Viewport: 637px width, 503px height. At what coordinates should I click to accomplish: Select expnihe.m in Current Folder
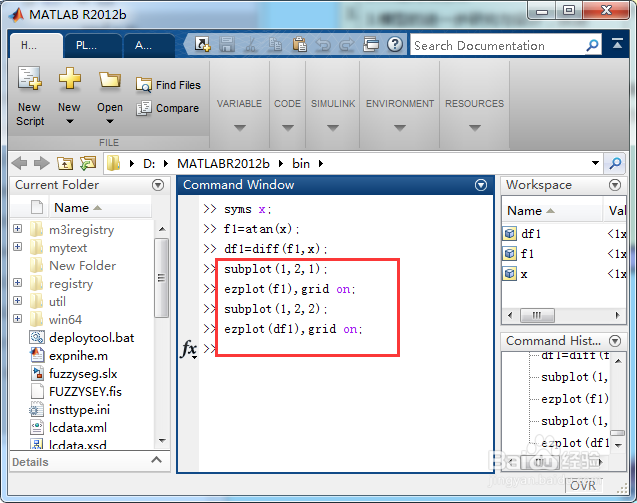78,356
